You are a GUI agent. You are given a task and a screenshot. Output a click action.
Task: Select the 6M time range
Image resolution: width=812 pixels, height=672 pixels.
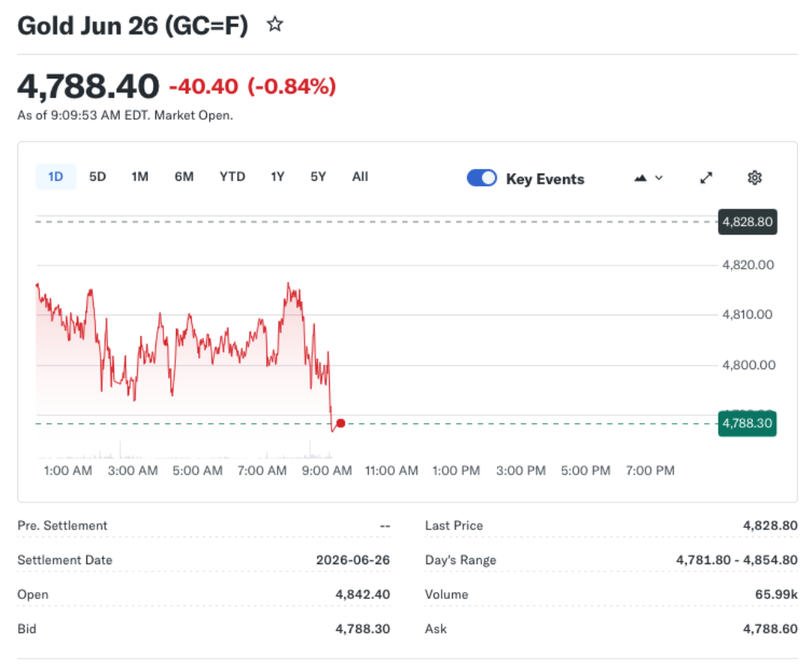(x=184, y=177)
